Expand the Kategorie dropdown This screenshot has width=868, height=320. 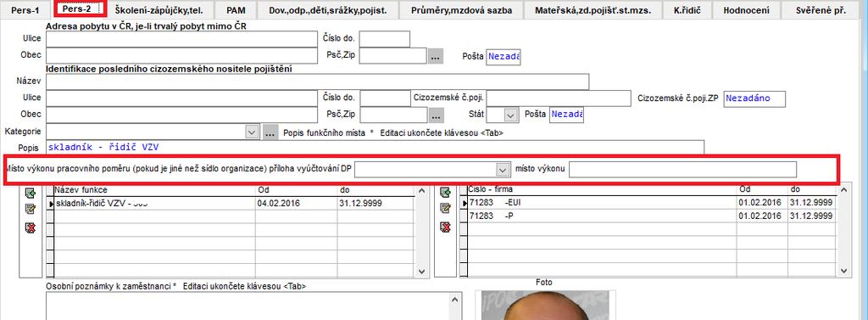coord(252,132)
